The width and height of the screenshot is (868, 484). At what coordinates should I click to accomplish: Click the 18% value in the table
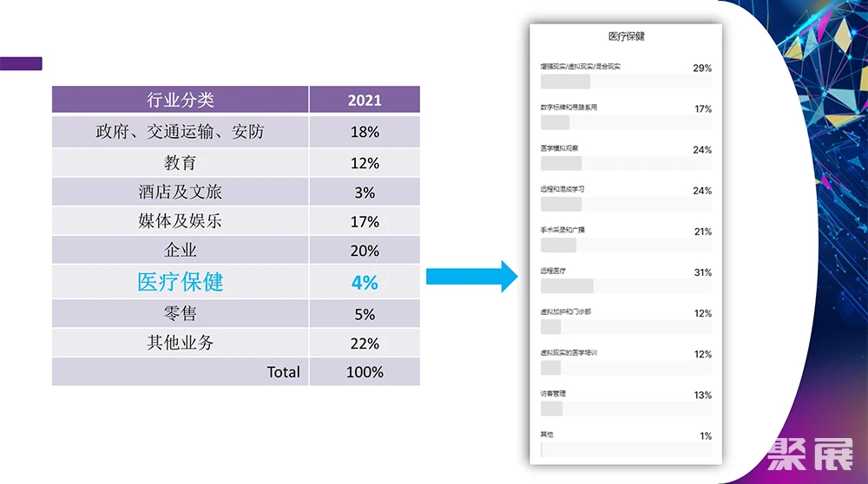365,132
